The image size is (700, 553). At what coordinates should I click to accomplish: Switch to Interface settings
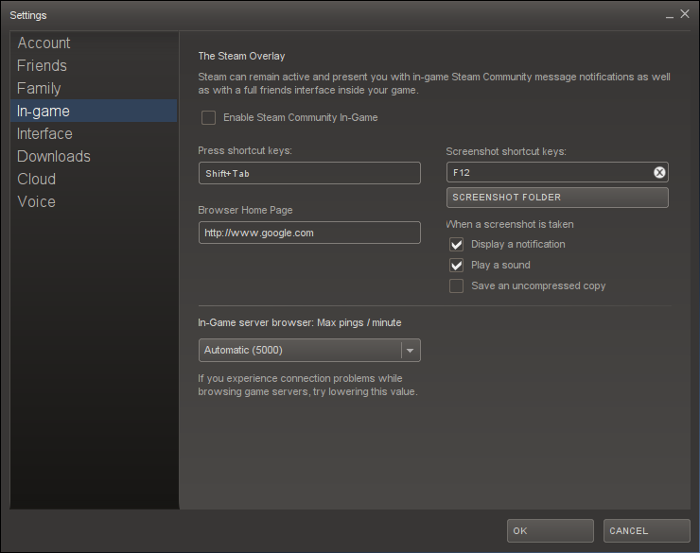point(94,133)
